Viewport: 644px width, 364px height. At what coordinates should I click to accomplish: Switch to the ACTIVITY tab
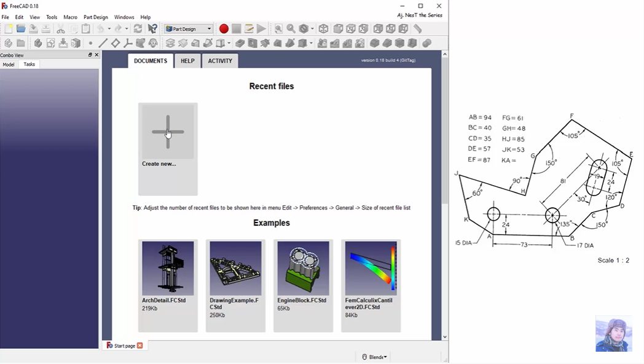220,61
